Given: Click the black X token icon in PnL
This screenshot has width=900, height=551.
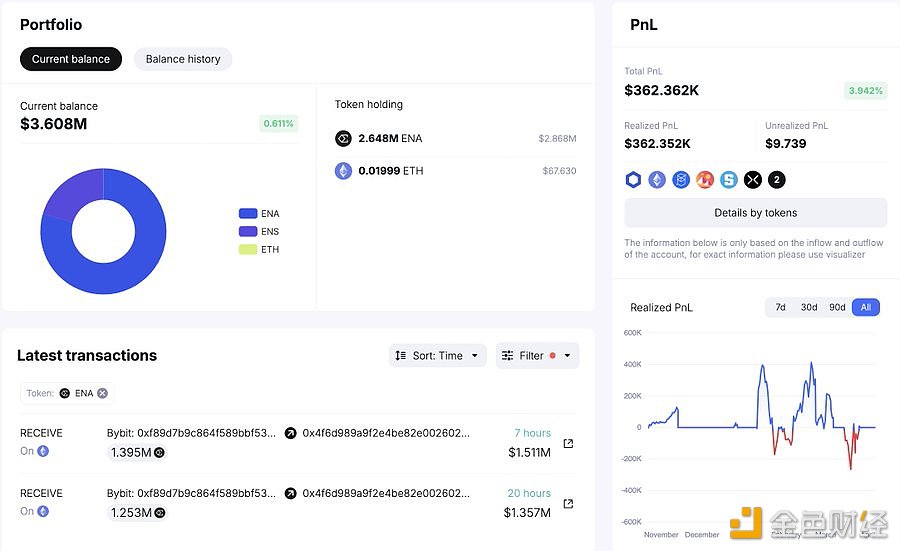Looking at the screenshot, I should point(753,180).
